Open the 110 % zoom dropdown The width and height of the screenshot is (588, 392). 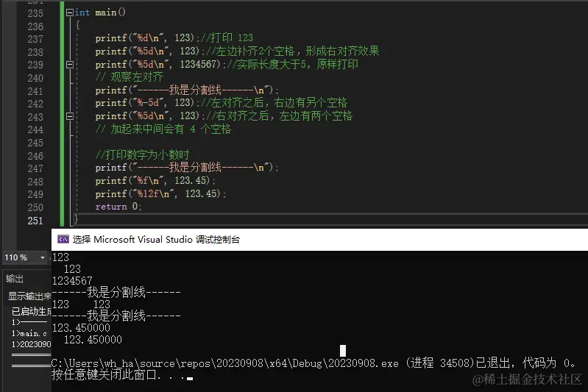(43, 257)
